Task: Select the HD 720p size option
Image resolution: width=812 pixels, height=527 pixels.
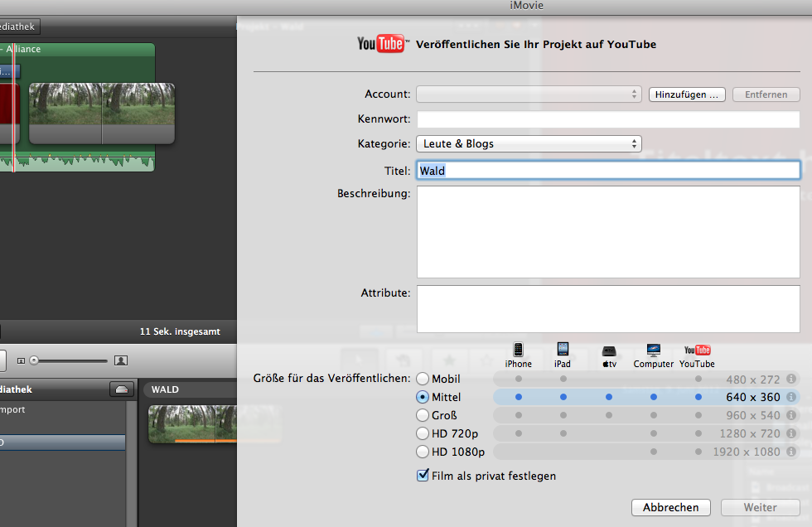Action: [x=423, y=433]
